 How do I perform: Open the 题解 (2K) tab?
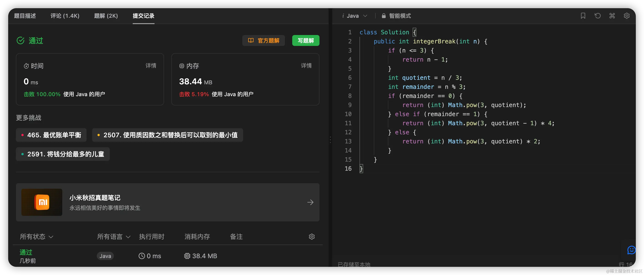106,16
